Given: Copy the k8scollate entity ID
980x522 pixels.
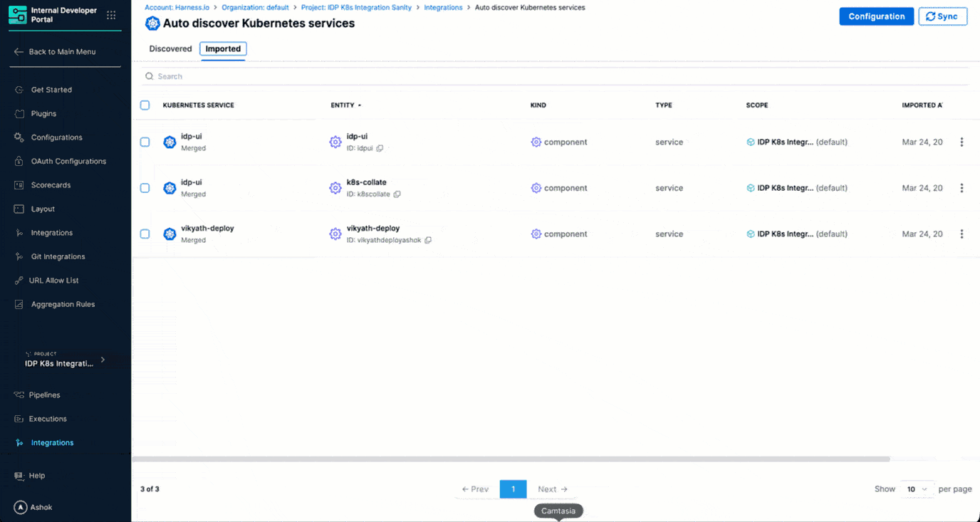Looking at the screenshot, I should 397,194.
